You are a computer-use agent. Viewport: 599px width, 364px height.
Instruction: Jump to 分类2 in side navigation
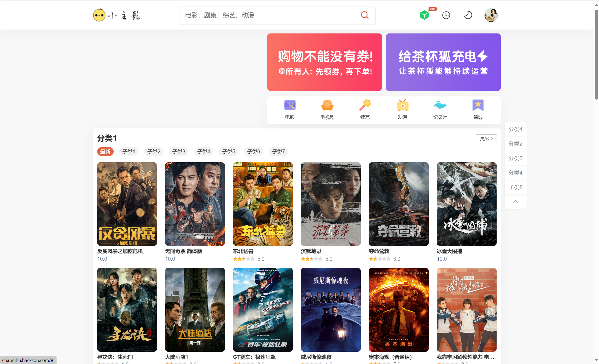(515, 144)
